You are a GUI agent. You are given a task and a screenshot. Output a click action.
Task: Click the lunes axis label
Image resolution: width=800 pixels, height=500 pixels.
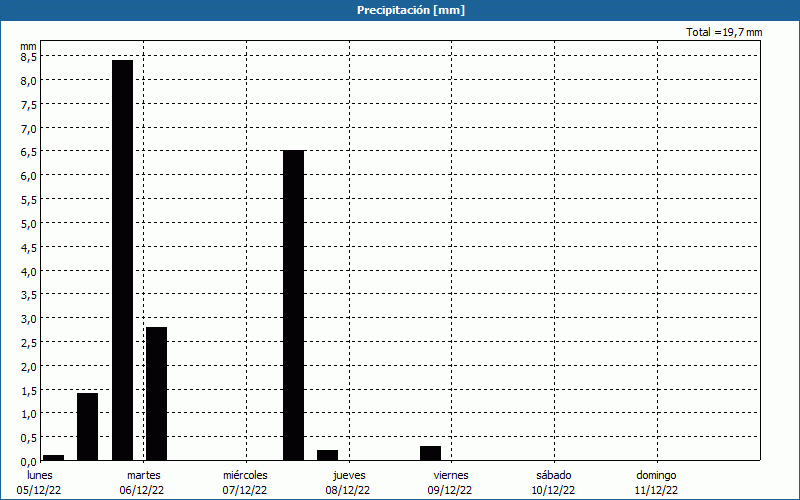pos(40,475)
